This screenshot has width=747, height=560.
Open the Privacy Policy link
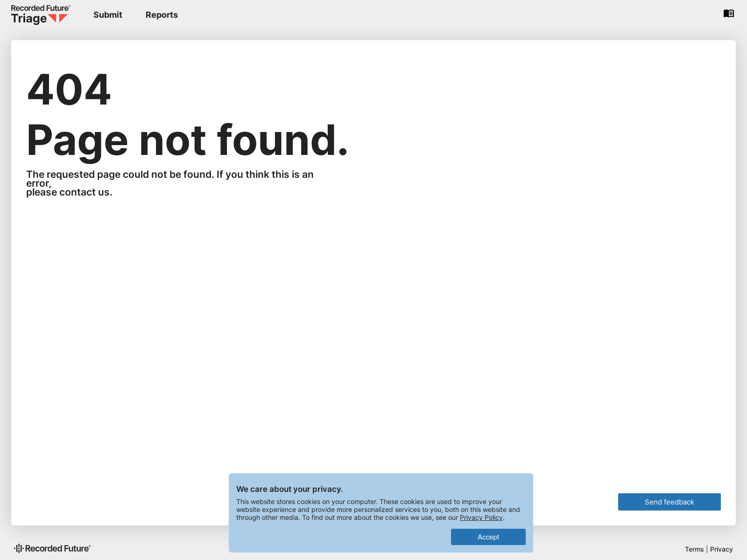click(481, 518)
